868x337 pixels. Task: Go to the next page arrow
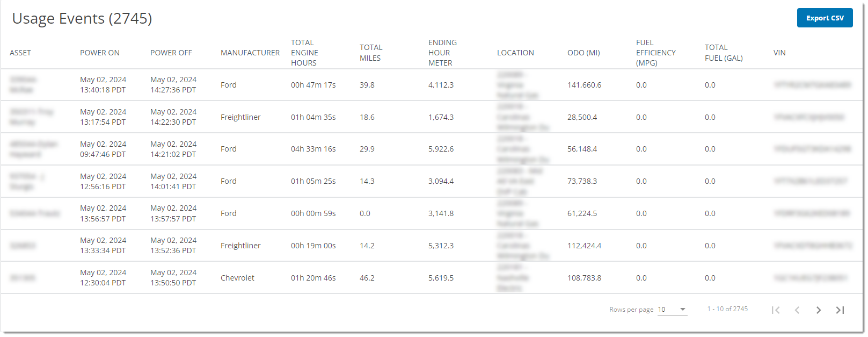(819, 310)
